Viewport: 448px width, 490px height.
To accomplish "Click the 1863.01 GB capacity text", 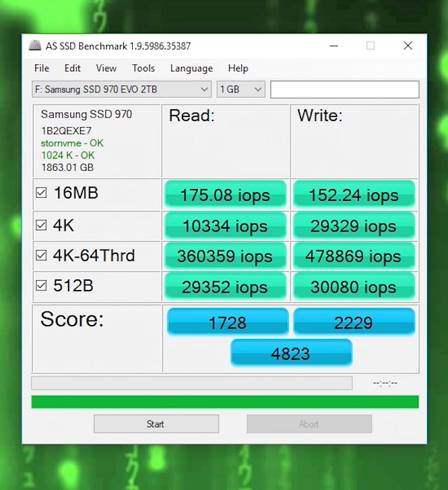I will tap(67, 167).
